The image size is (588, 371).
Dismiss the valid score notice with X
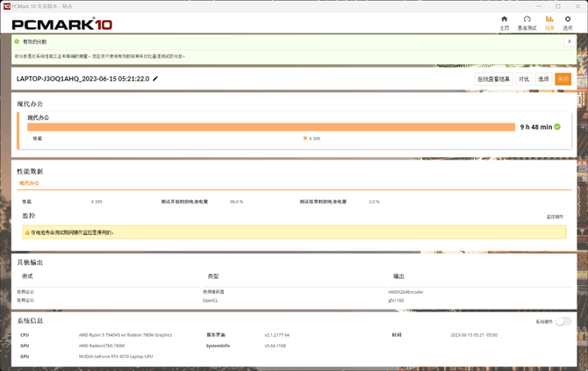pos(569,41)
